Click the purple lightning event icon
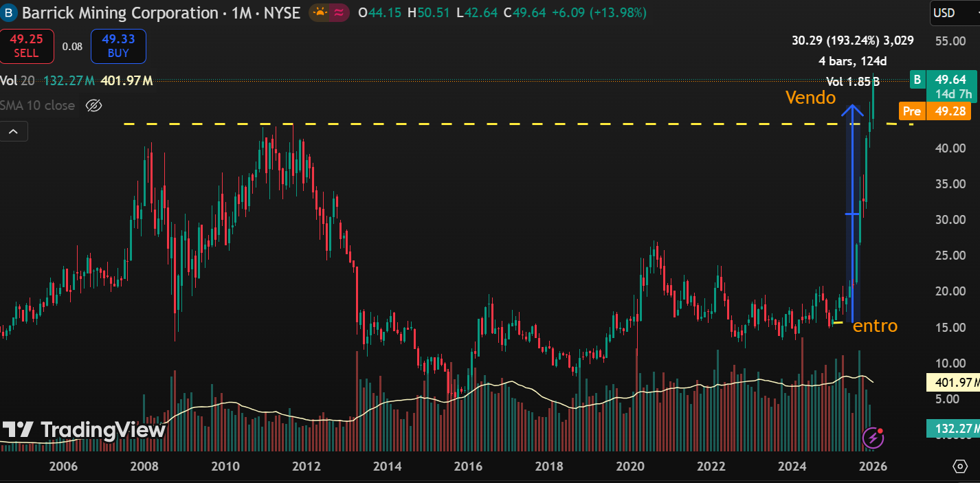The height and width of the screenshot is (483, 980). click(x=873, y=437)
